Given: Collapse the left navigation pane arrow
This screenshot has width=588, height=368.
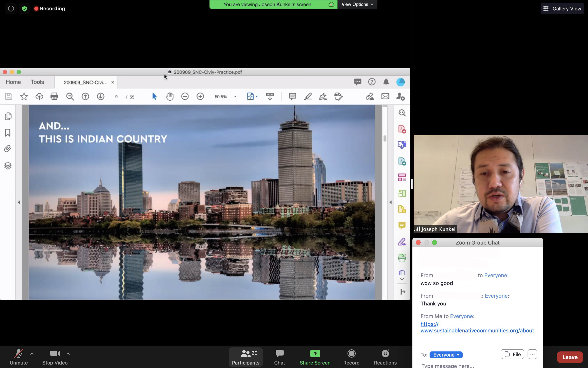Looking at the screenshot, I should pyautogui.click(x=19, y=202).
